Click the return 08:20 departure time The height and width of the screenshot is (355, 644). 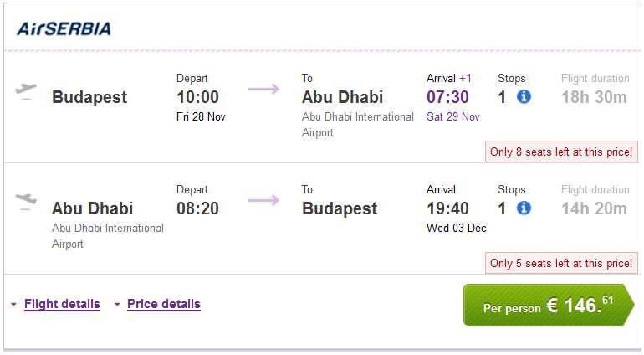click(197, 208)
